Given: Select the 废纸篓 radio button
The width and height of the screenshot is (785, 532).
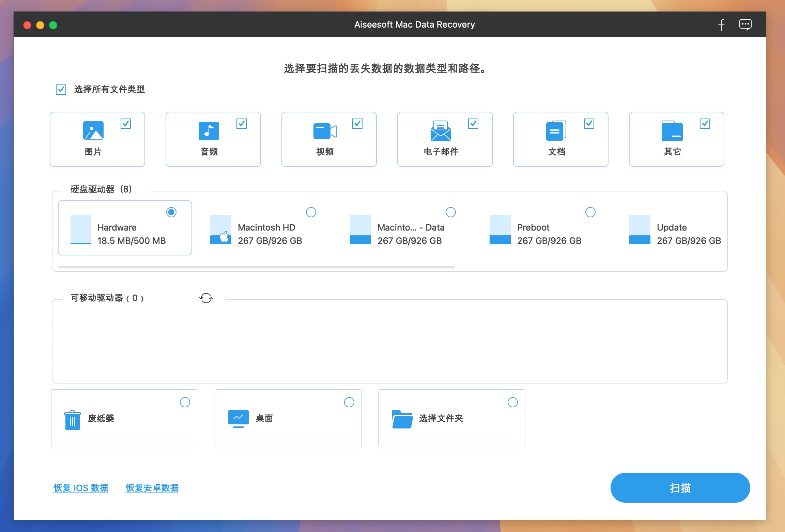Looking at the screenshot, I should point(185,402).
